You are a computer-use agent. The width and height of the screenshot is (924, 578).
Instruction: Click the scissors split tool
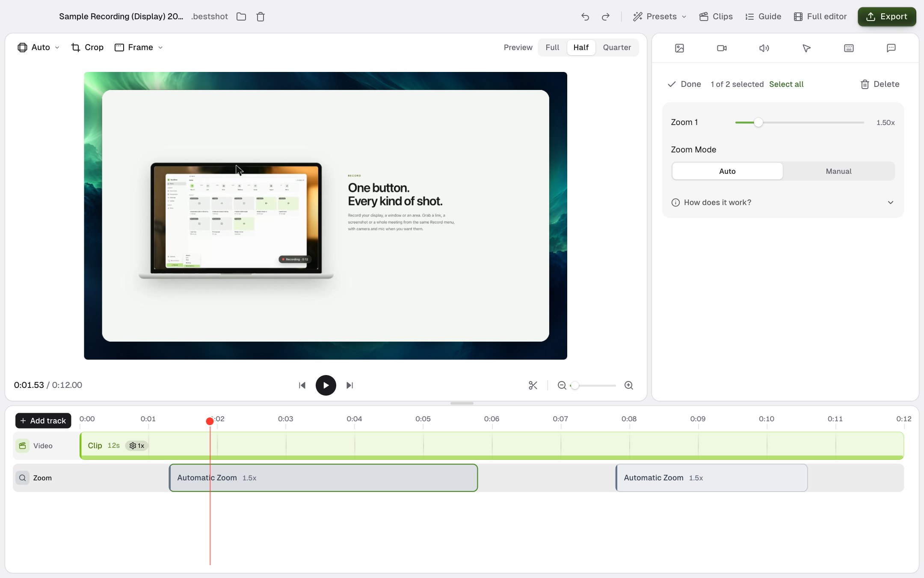coord(533,385)
